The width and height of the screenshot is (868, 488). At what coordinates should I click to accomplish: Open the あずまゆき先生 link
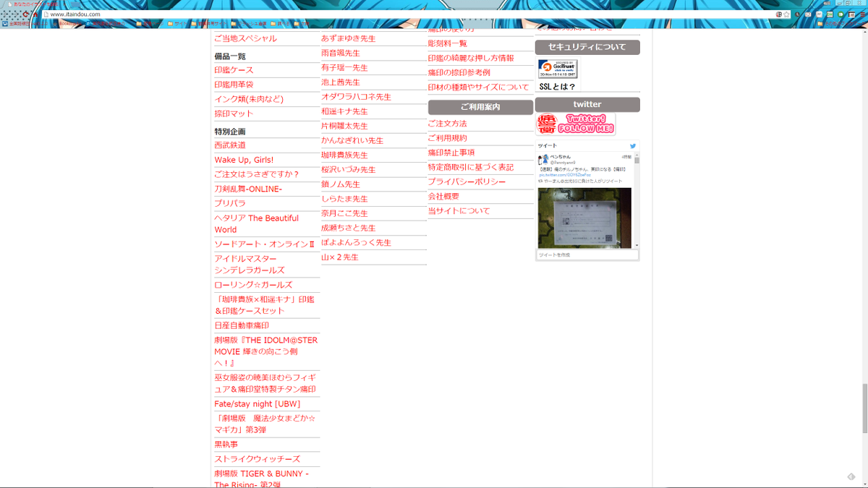349,38
